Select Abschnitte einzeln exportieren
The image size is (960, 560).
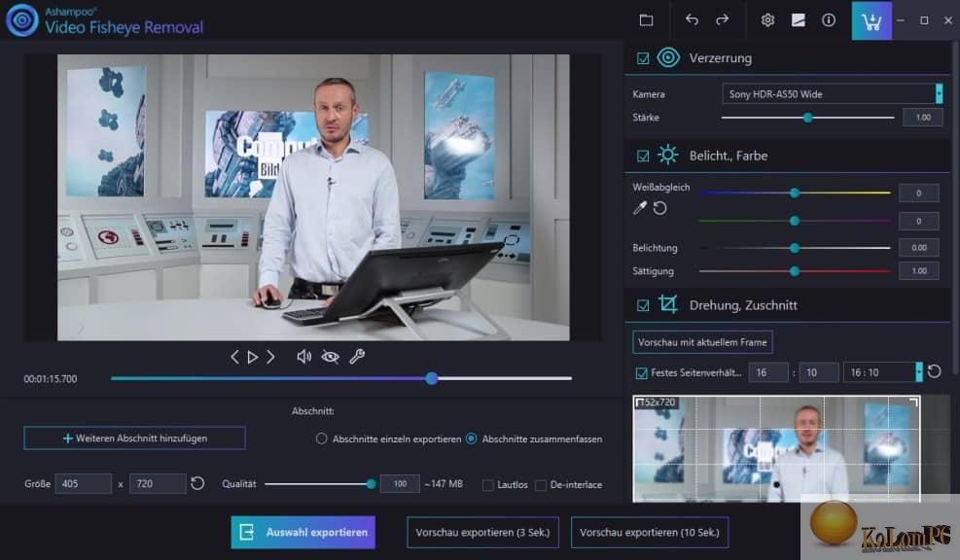point(321,438)
